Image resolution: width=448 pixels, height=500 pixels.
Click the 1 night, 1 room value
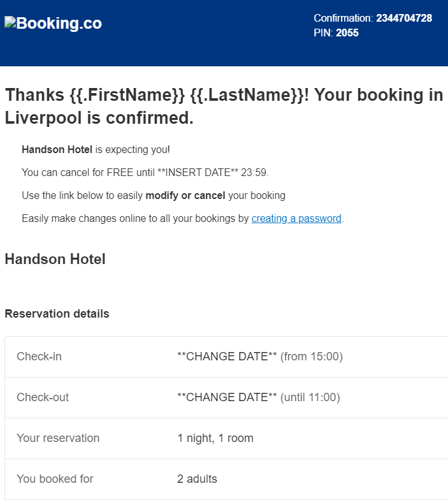[215, 438]
